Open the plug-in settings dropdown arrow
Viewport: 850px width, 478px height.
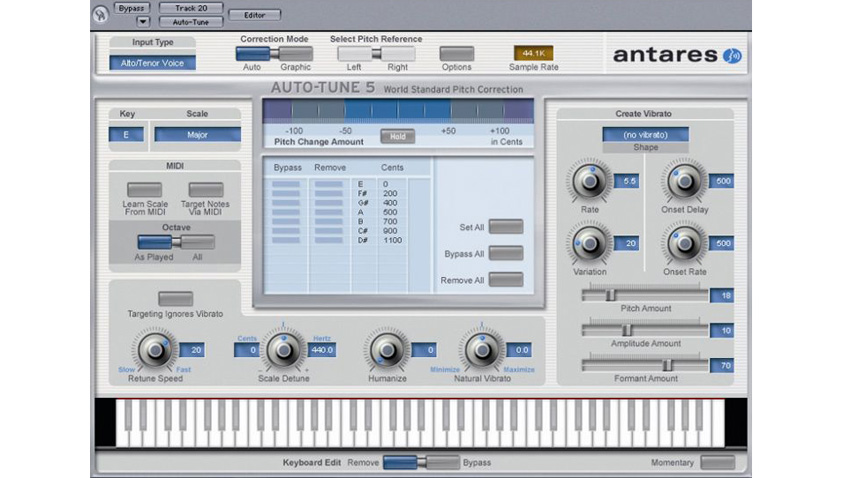coord(143,22)
